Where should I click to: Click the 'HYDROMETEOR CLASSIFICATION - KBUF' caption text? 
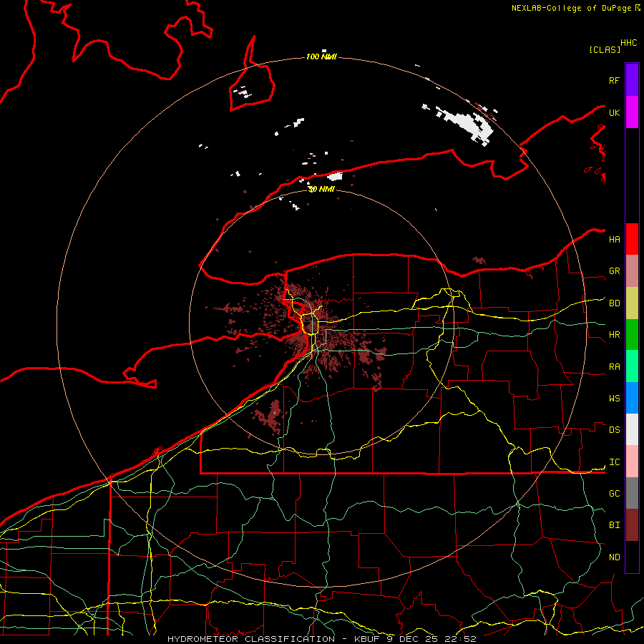point(273,639)
